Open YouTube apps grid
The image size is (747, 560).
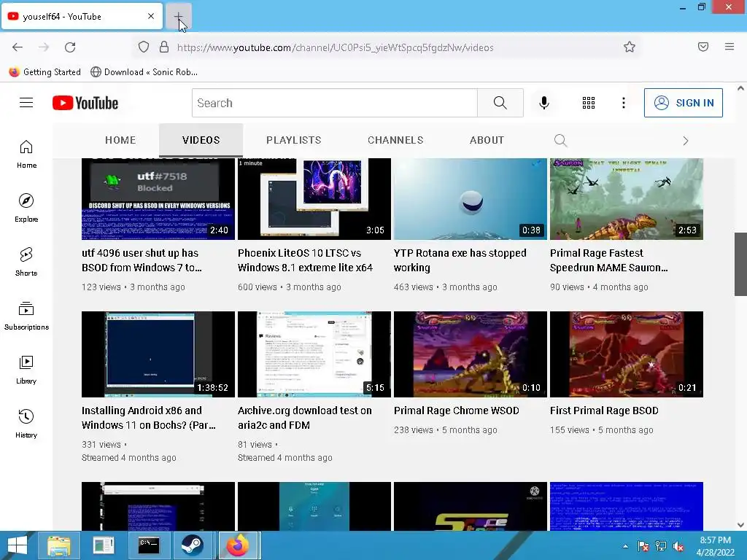(x=589, y=103)
